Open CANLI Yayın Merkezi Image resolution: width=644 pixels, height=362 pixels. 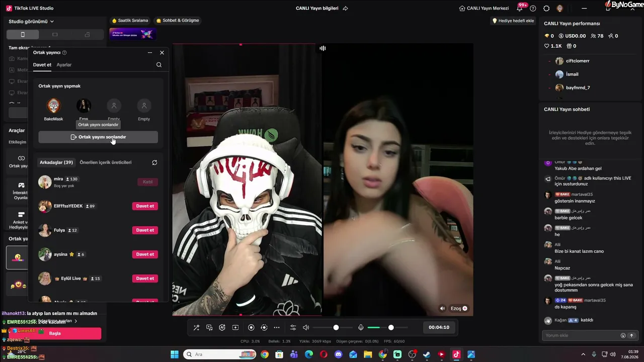tap(484, 9)
